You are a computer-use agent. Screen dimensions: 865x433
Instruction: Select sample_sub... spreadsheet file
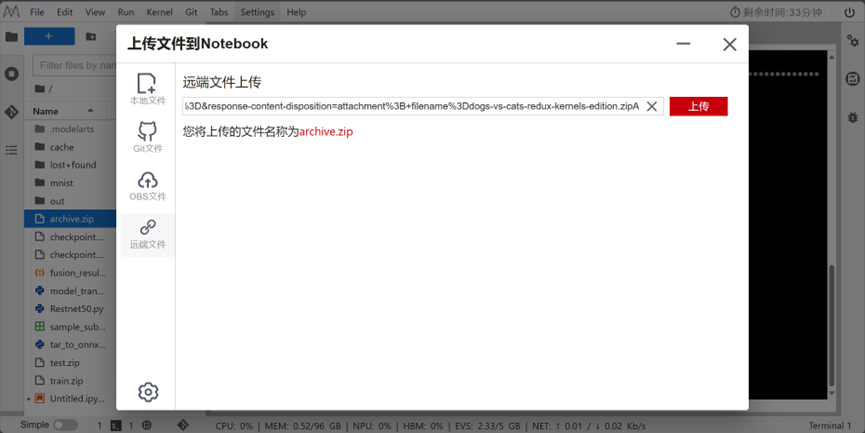(x=70, y=327)
